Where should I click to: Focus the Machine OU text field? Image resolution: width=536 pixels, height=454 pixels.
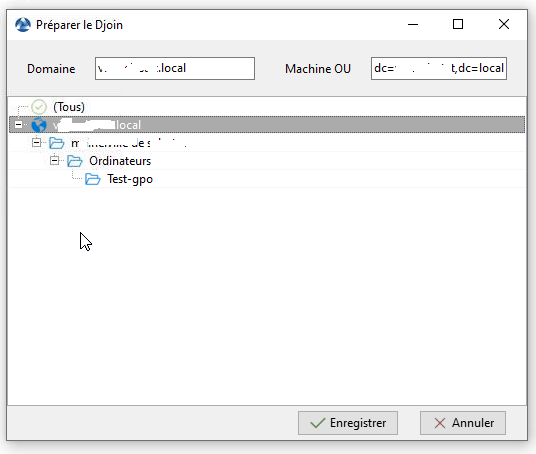(439, 68)
